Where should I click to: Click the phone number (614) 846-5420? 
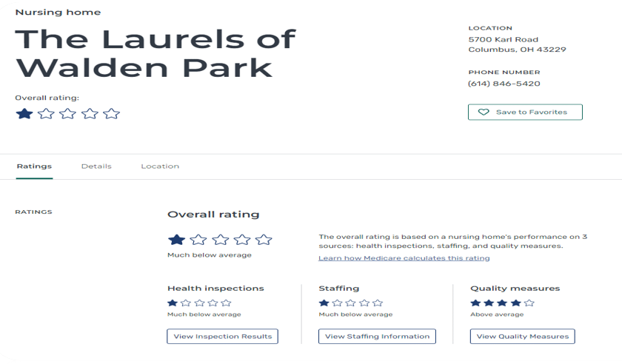(x=504, y=84)
